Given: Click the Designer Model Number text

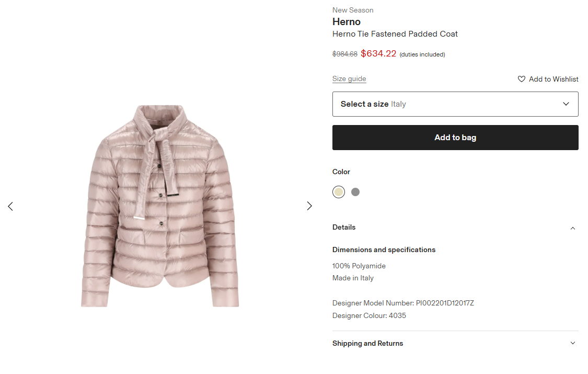Looking at the screenshot, I should (403, 303).
